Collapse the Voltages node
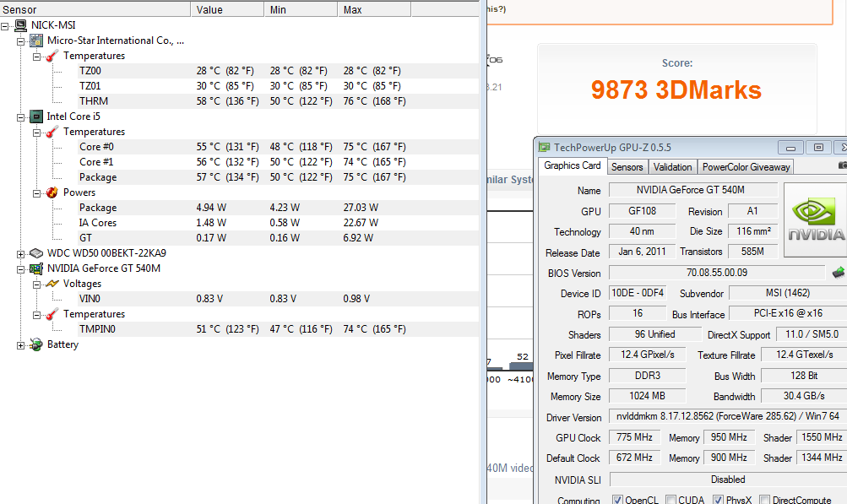This screenshot has width=847, height=504. tap(36, 284)
